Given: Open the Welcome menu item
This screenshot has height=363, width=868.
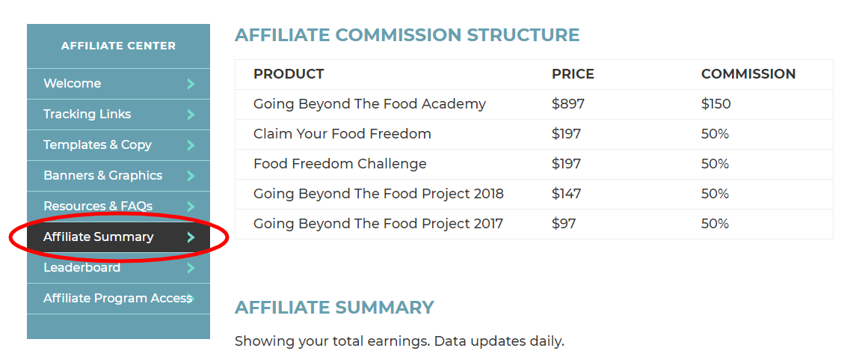Looking at the screenshot, I should (x=118, y=84).
